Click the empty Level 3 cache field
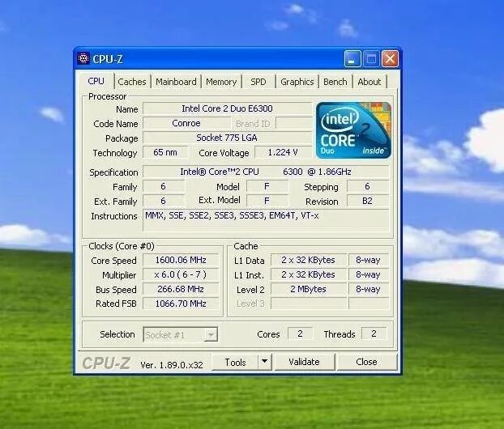Viewport: 504px width, 429px height. pyautogui.click(x=309, y=304)
